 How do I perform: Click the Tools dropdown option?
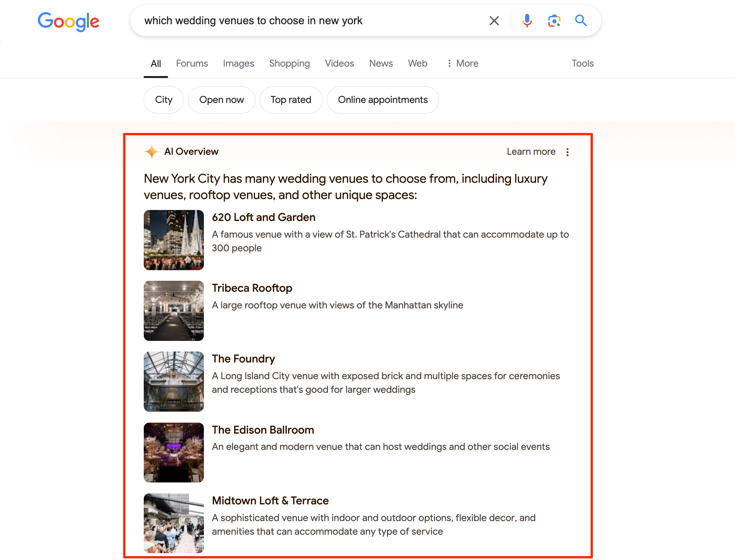(x=583, y=64)
